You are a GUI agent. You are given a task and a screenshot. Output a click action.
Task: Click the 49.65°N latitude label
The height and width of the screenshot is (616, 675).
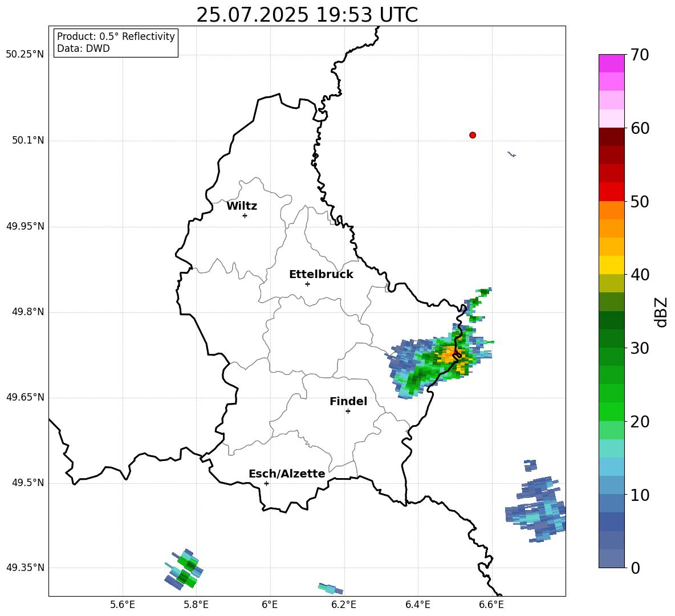coord(25,397)
